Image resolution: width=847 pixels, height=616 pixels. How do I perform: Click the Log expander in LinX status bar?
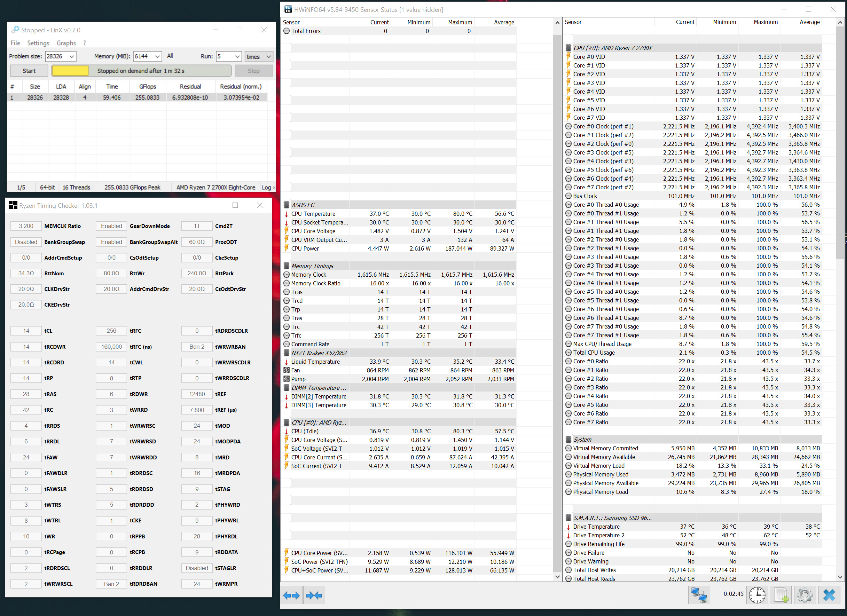(268, 188)
